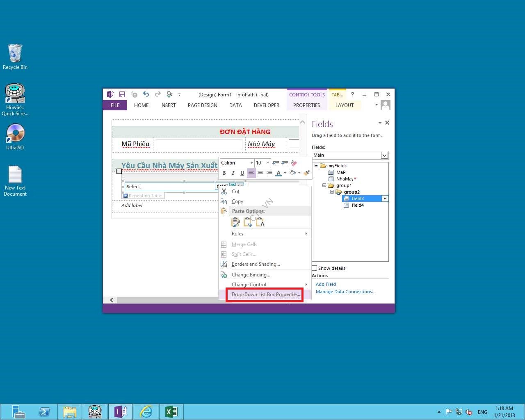Choose Cut from the context menu

pos(235,192)
